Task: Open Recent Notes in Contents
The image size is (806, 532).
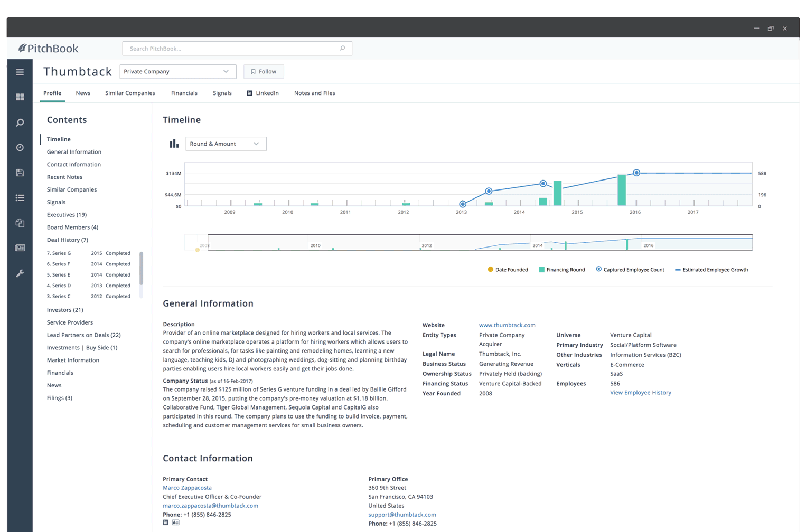Action: point(64,177)
